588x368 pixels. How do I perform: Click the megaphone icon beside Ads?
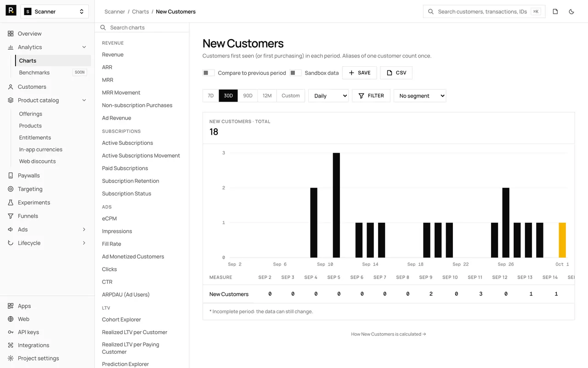point(11,230)
